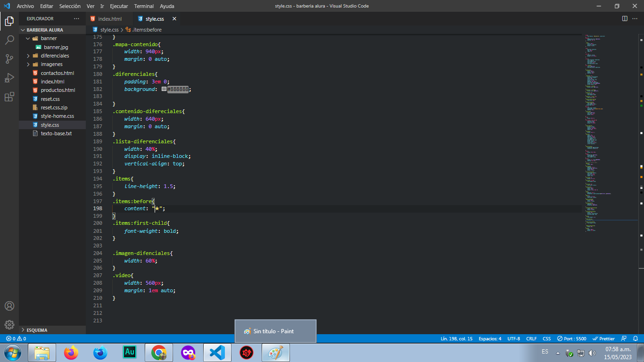Open Windows Explorer from the taskbar
This screenshot has height=362, width=644.
[x=42, y=353]
